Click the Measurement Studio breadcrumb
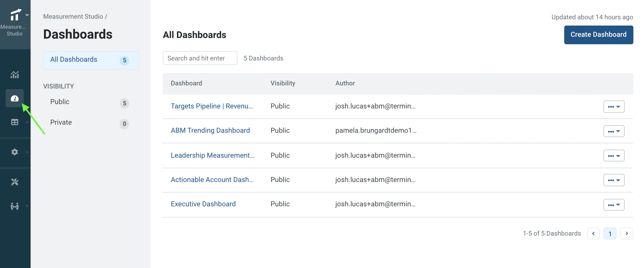 (73, 17)
